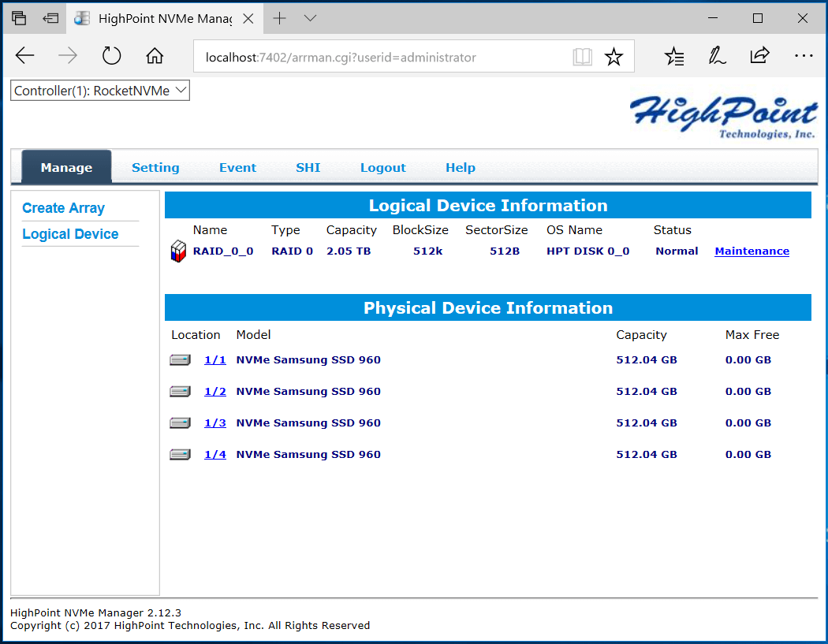828x644 pixels.
Task: Open the Event tab
Action: point(237,167)
